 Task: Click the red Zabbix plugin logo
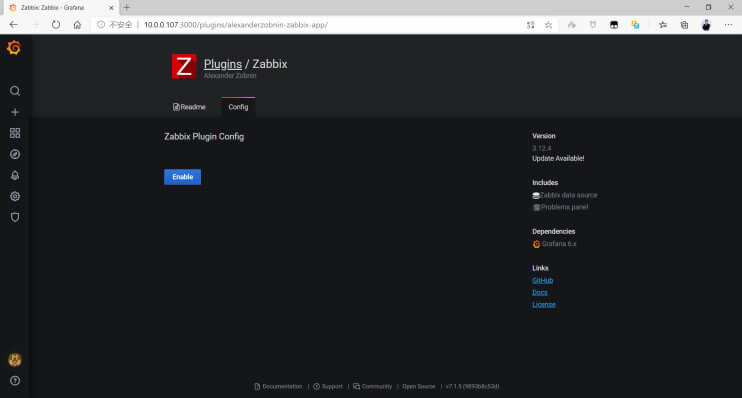(x=184, y=66)
